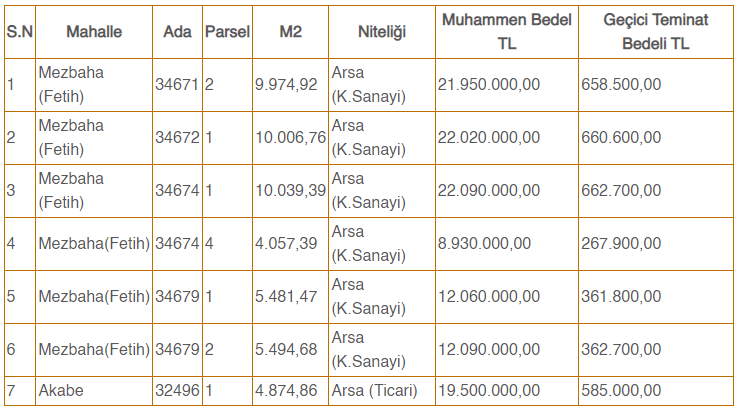Select the deposit amount 658.500,00
Screen dimensions: 738x409
[x=620, y=84]
